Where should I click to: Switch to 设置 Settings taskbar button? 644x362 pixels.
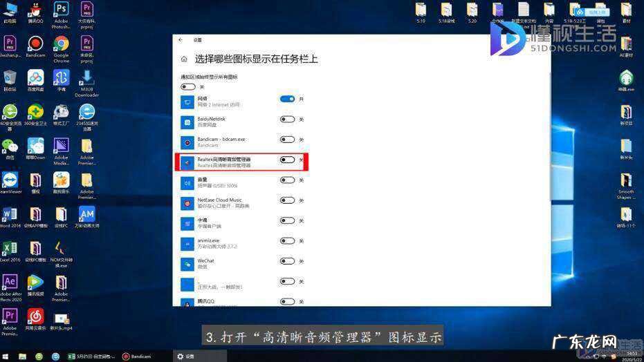tap(200, 356)
